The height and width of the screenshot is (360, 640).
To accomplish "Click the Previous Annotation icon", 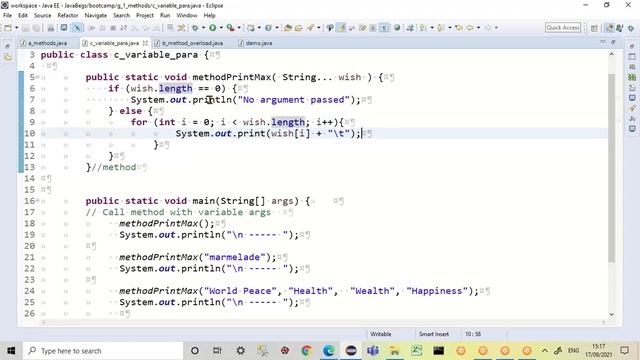I will click(x=440, y=28).
